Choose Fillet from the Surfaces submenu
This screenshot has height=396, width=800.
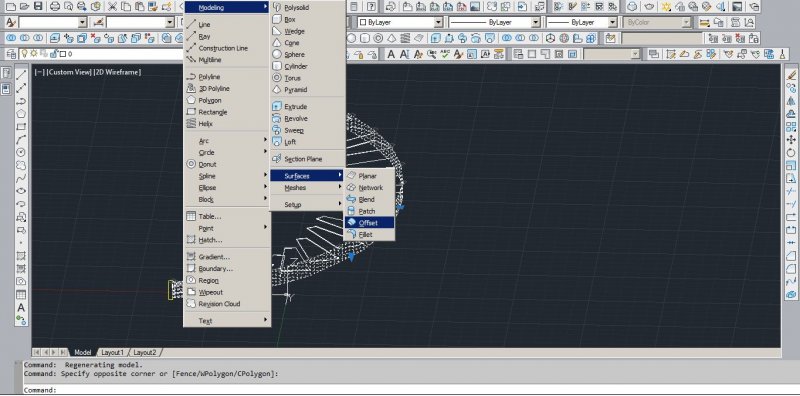tap(369, 235)
